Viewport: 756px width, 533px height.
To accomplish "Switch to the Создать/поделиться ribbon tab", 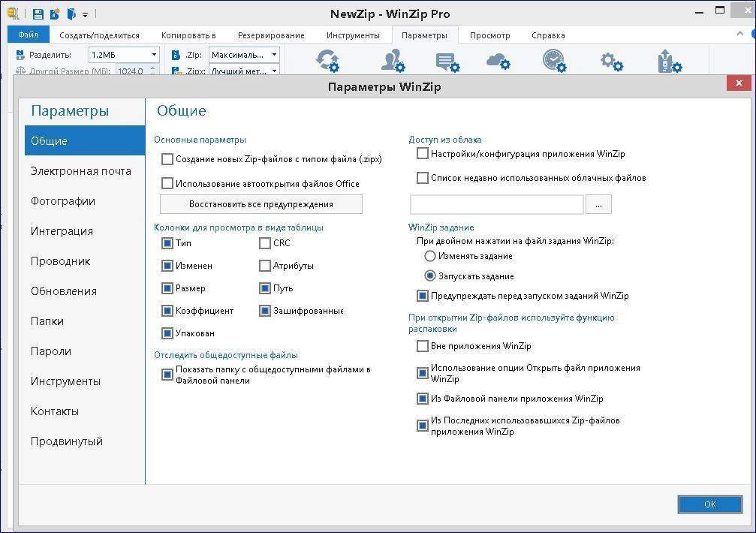I will pyautogui.click(x=99, y=35).
